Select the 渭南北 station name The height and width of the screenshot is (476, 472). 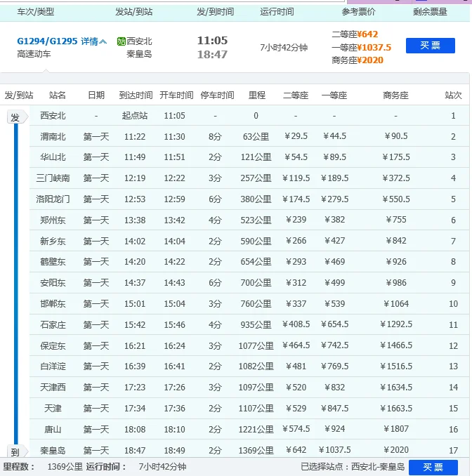pyautogui.click(x=53, y=137)
